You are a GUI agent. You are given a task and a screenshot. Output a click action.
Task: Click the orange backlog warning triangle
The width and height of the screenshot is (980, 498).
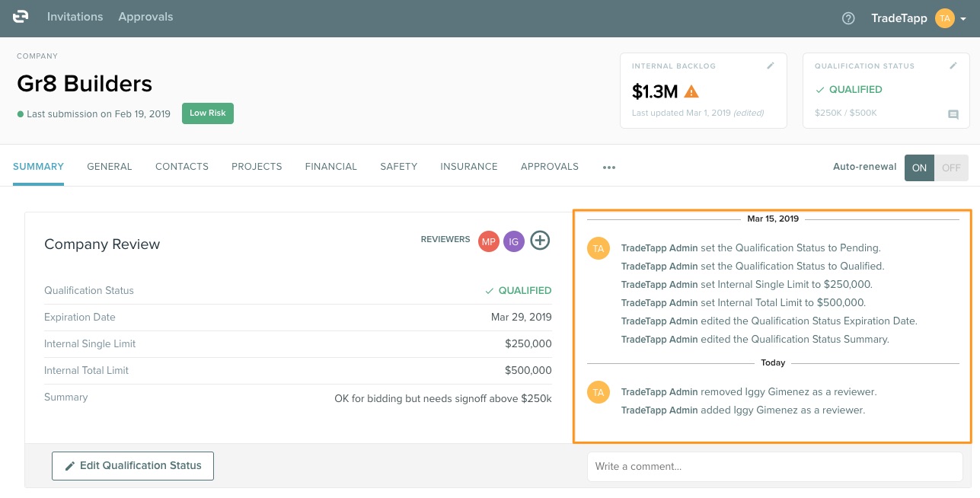coord(691,92)
